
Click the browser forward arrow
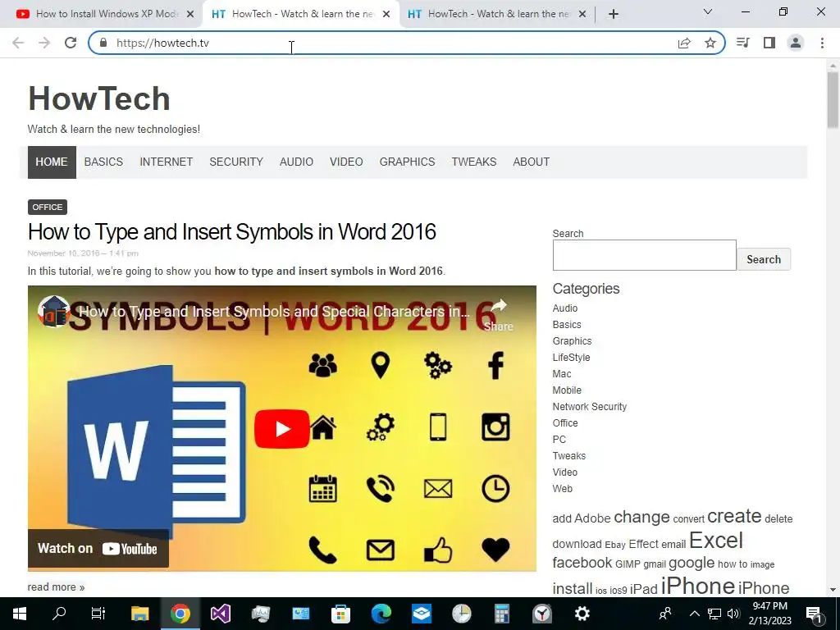(x=44, y=43)
